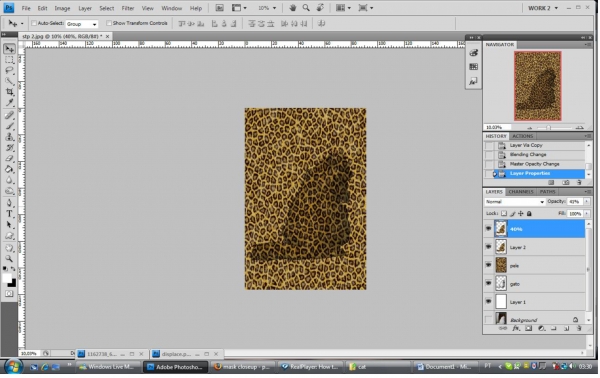Select the Pen tool
The width and height of the screenshot is (600, 378).
pos(9,203)
